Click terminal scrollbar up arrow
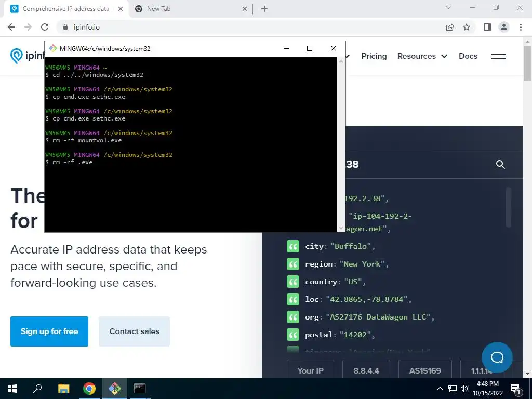 pos(341,61)
